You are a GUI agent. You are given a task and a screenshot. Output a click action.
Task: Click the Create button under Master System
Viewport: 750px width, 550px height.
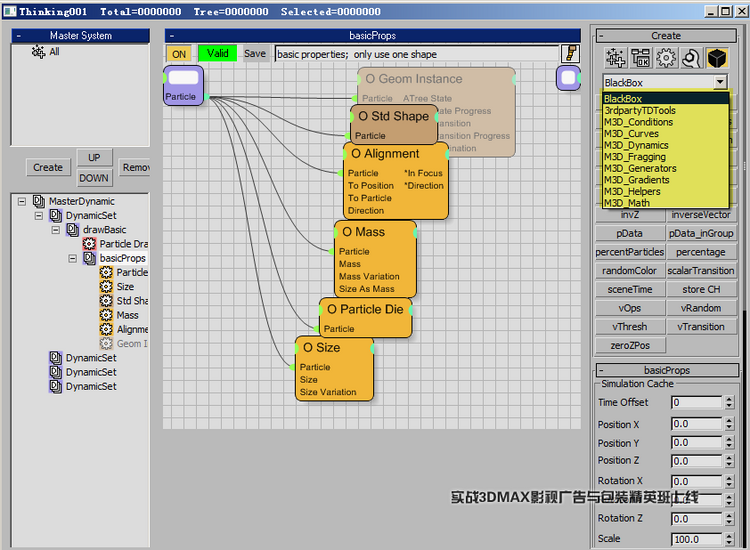click(48, 167)
